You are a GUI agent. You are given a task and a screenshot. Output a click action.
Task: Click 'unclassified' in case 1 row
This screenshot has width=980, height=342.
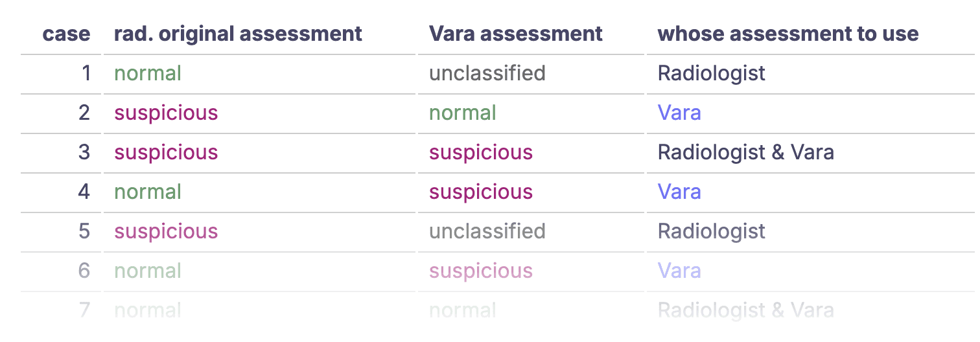click(x=487, y=73)
